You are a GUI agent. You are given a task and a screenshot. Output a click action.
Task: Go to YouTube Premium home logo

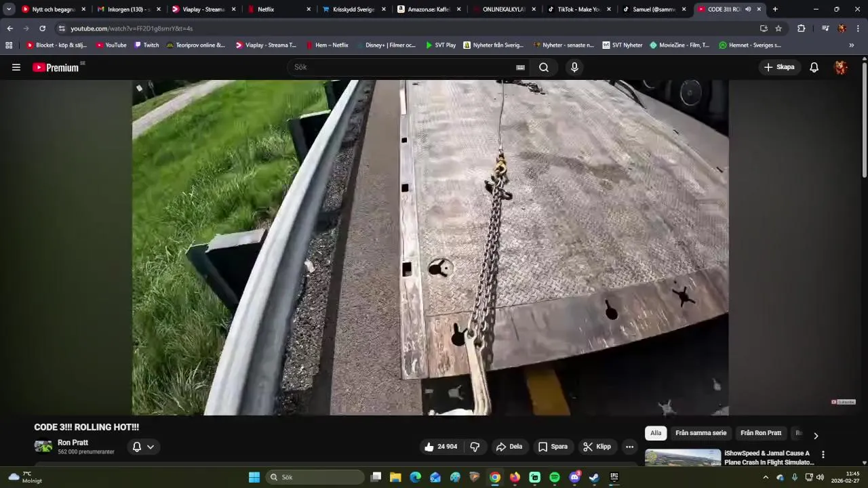[x=56, y=67]
